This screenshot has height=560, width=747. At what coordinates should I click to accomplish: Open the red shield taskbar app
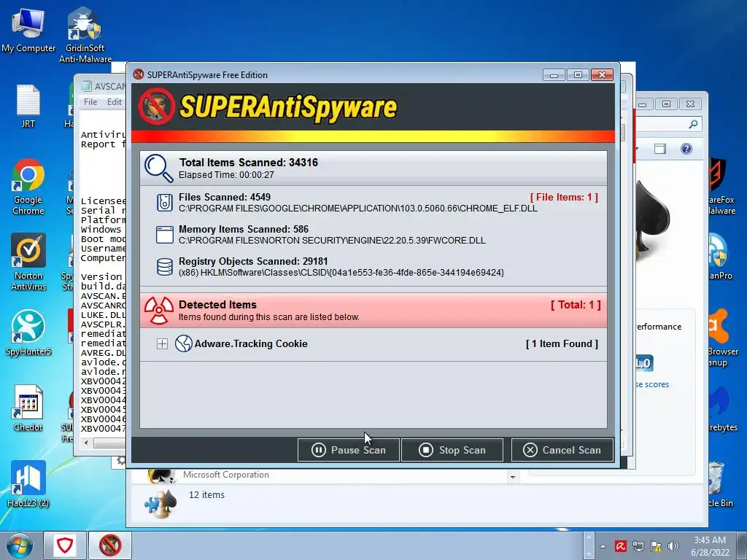tap(65, 545)
